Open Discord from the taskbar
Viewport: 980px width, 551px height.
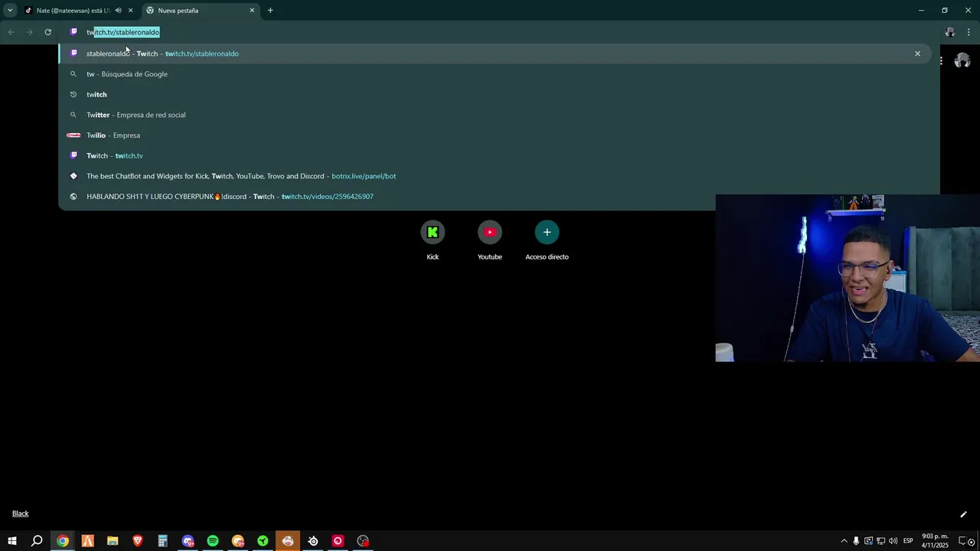(188, 541)
